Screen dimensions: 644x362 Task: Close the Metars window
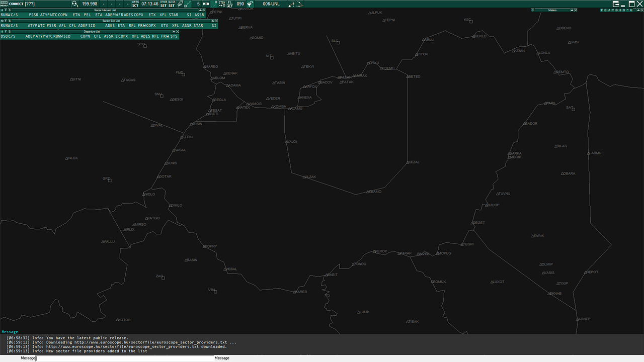(x=576, y=10)
